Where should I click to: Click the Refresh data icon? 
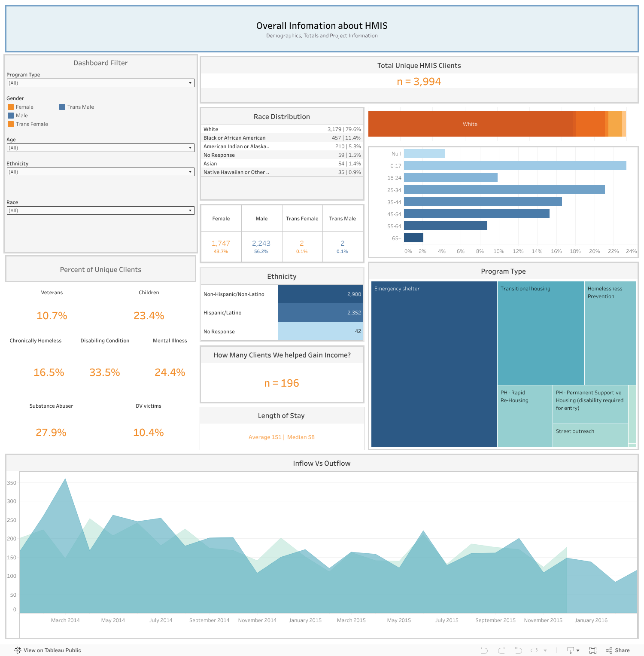coord(535,650)
